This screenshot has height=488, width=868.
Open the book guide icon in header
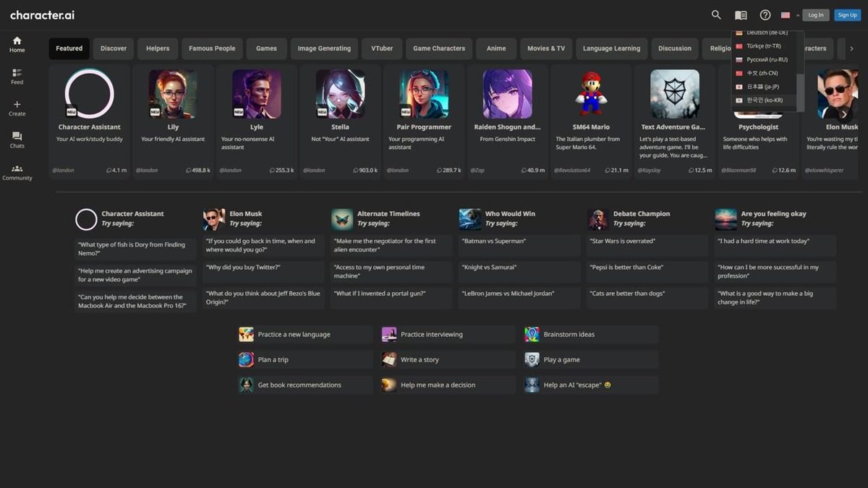tap(741, 15)
